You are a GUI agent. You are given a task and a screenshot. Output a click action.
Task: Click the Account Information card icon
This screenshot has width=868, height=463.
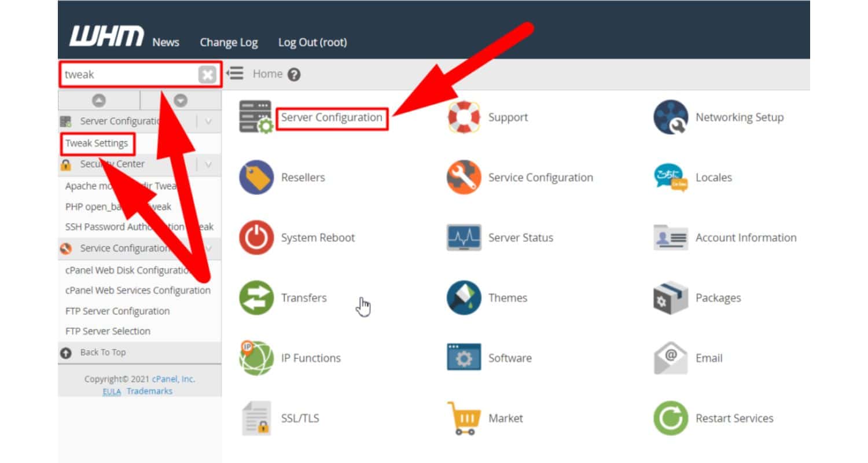pos(671,238)
